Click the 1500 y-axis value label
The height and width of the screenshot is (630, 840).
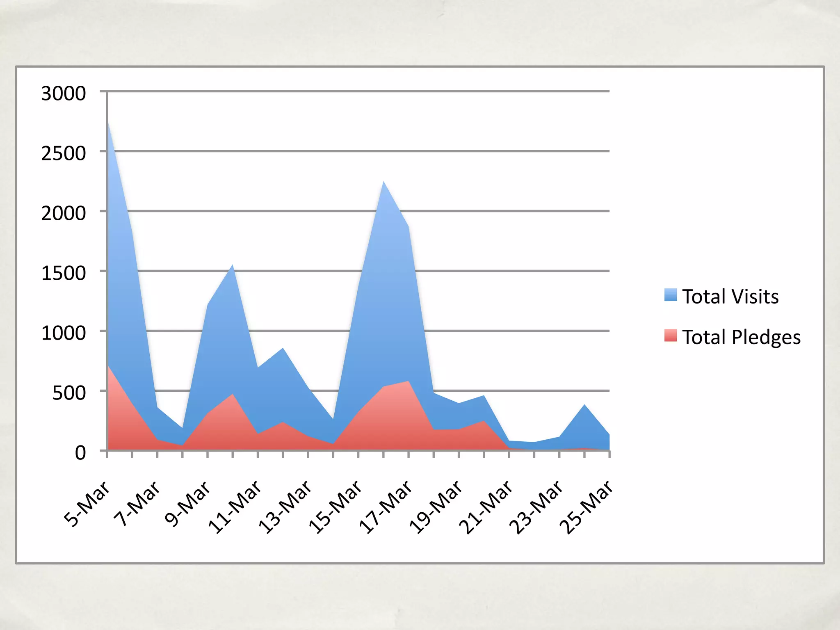click(x=64, y=273)
